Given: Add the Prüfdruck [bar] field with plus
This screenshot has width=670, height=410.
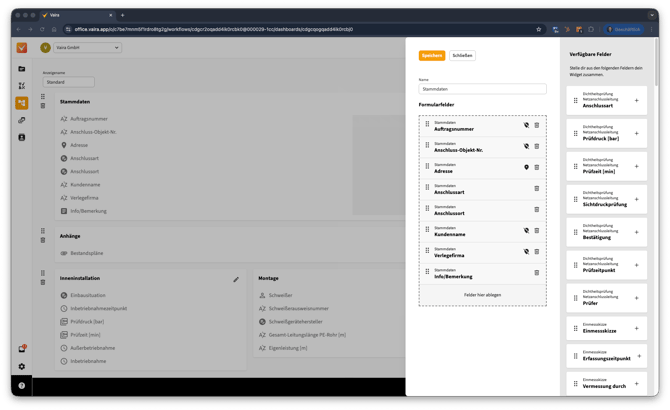Looking at the screenshot, I should click(637, 134).
